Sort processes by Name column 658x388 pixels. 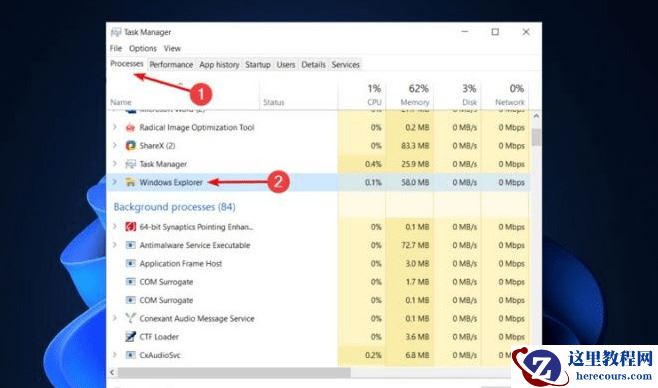coord(121,102)
